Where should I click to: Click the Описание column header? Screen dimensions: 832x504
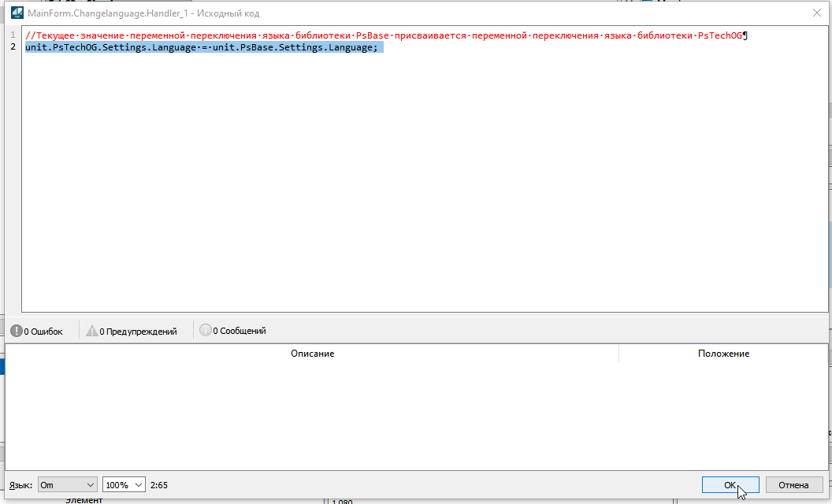312,354
